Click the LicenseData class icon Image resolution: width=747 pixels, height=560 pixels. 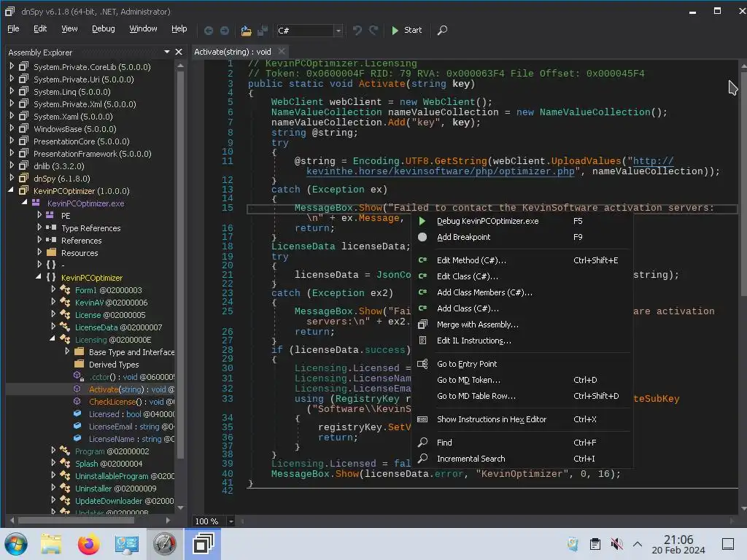[x=65, y=327]
